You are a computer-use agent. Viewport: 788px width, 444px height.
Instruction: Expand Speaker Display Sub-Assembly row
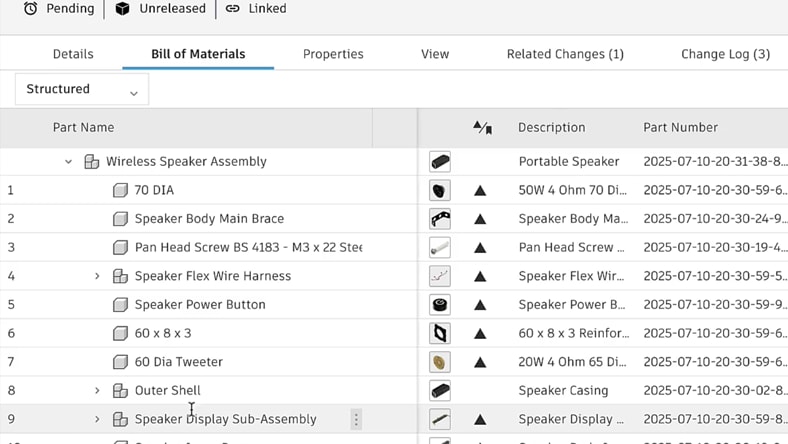coord(97,419)
